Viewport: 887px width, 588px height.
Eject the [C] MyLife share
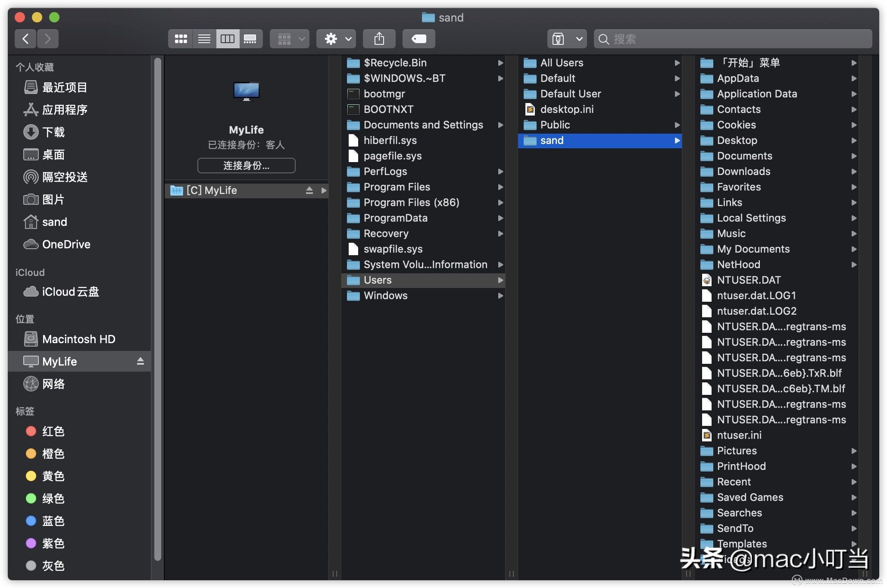(309, 191)
